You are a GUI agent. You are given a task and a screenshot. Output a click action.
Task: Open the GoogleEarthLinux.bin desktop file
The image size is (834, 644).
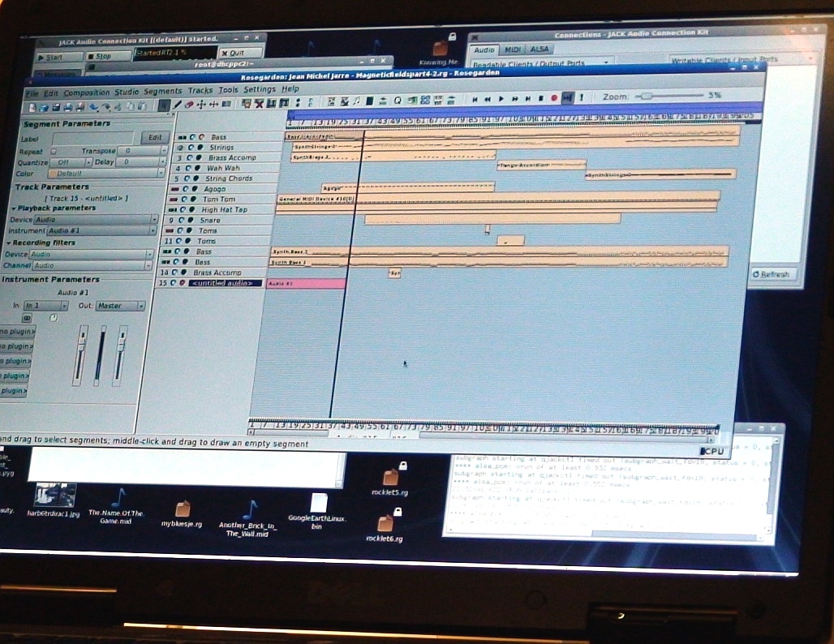(x=317, y=511)
